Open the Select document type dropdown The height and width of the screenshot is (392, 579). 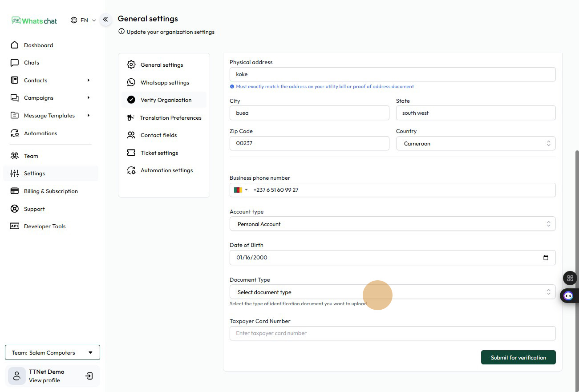[x=392, y=292]
